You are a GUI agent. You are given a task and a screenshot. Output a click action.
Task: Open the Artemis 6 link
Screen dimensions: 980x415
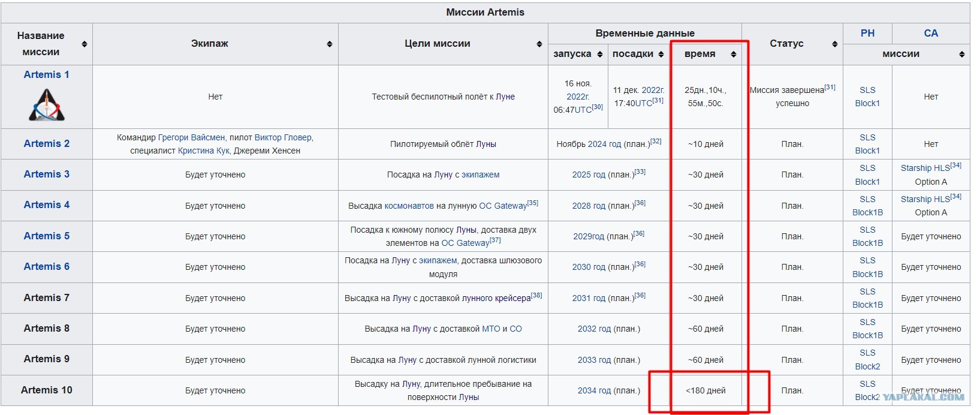(47, 266)
